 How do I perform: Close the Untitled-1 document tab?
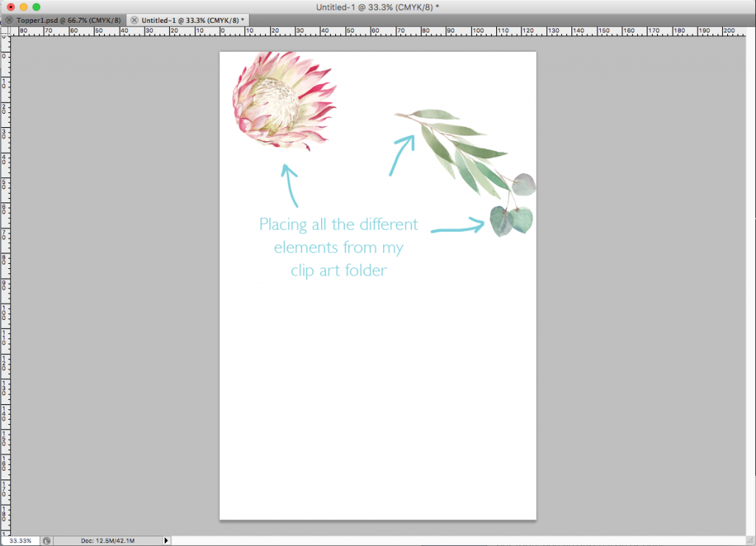(x=134, y=19)
